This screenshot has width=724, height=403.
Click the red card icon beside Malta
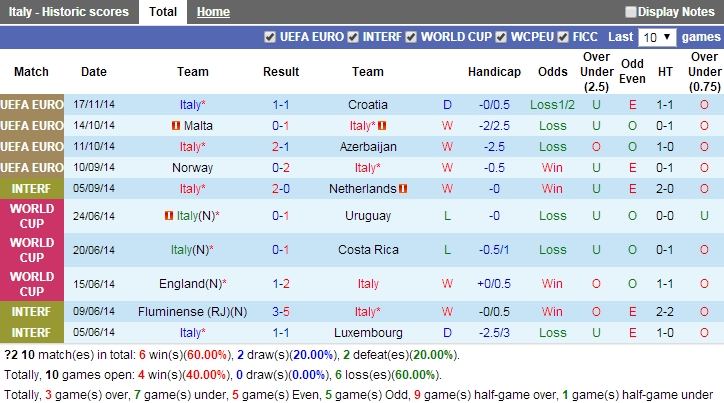point(176,126)
